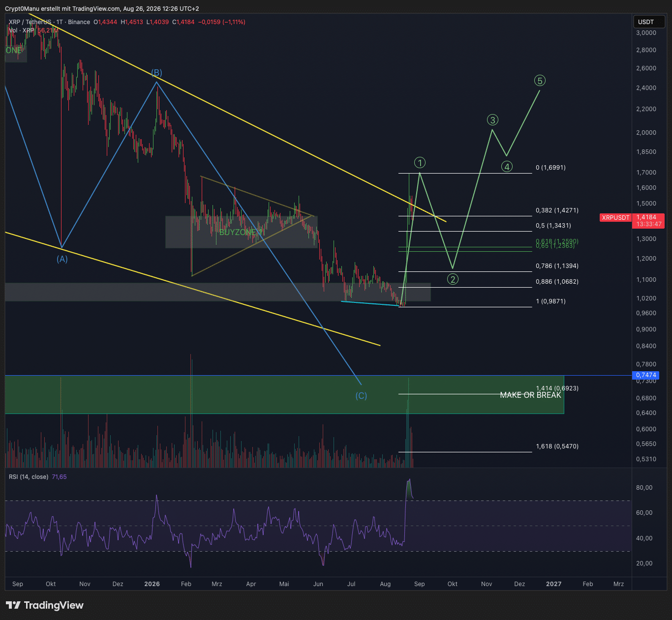
Task: Select the (C) wave label
Action: click(x=361, y=396)
